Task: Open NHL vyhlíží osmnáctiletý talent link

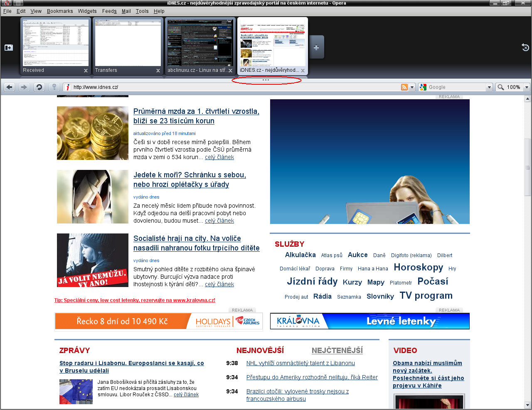Action: pos(300,363)
